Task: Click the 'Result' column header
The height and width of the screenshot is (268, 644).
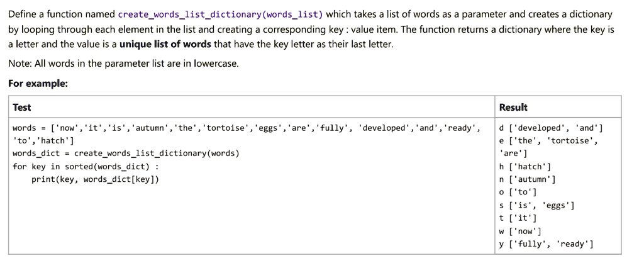Action: pyautogui.click(x=513, y=108)
